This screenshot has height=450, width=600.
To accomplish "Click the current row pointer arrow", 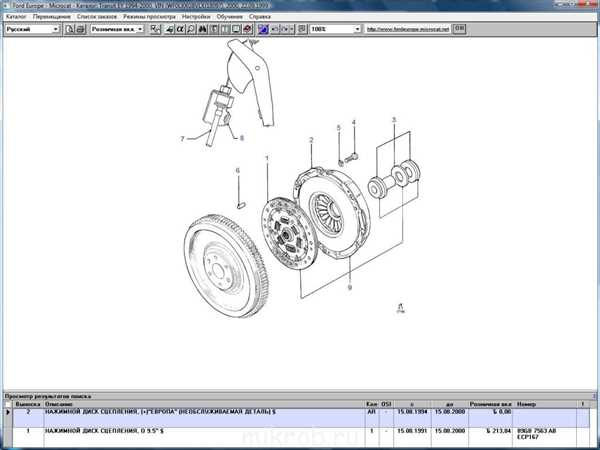I will pos(8,412).
